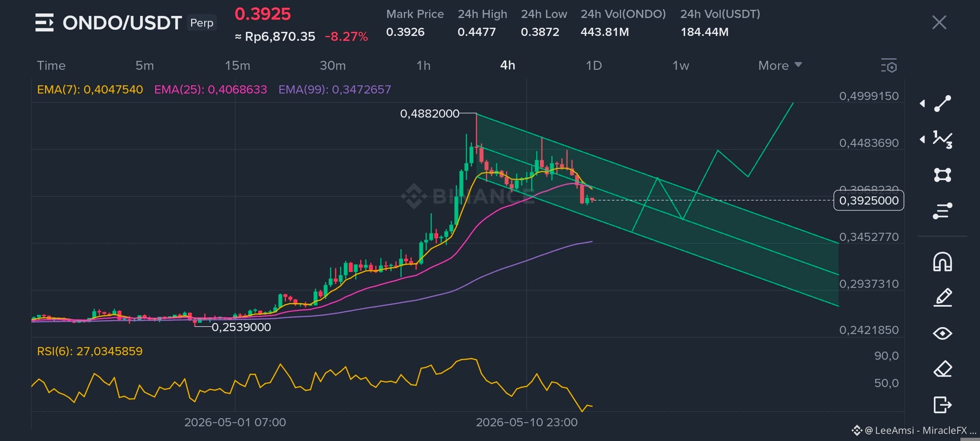
Task: Click the 0,2937310 price axis label
Action: 869,284
